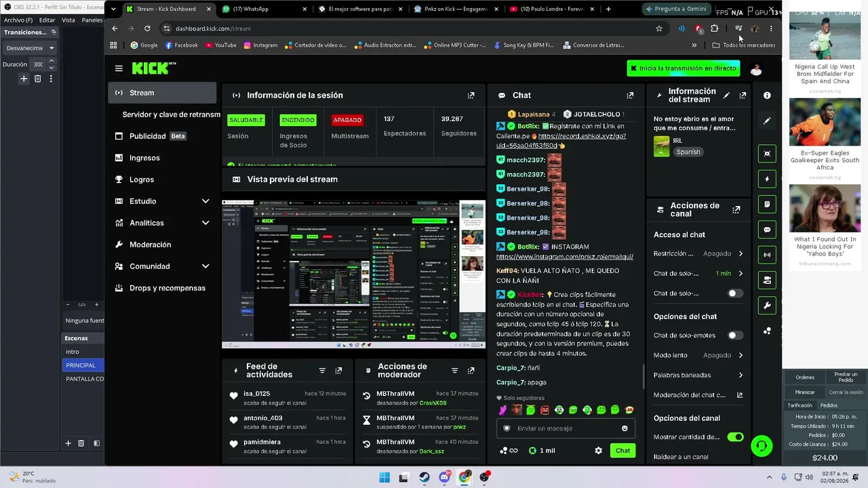This screenshot has height=488, width=868.
Task: Increase OBS Duración value stepper
Action: 51,61
